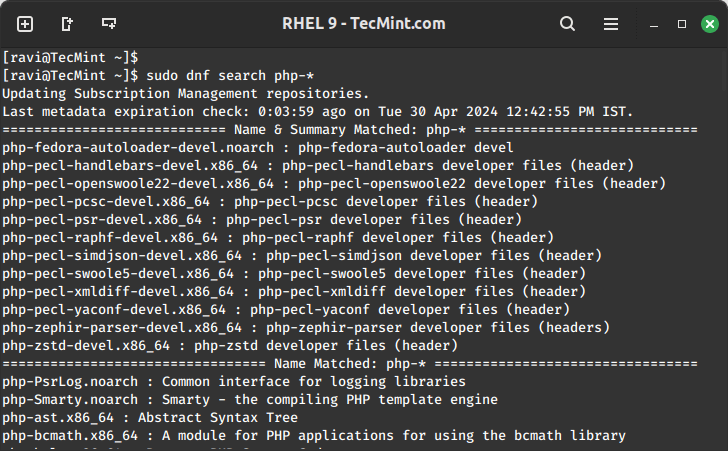Click the php-fedora-autoloader-devel.noarch package line

(258, 147)
